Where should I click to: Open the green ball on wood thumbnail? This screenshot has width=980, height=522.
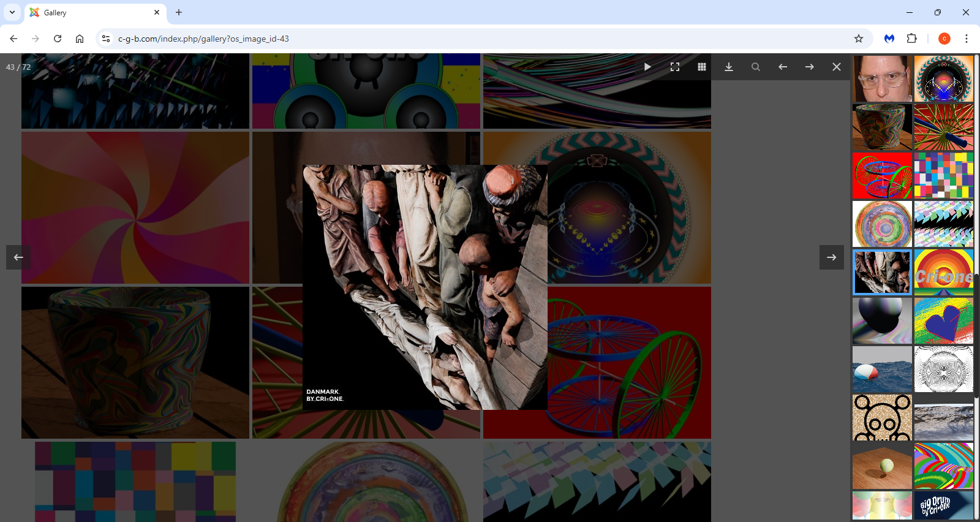(x=883, y=466)
